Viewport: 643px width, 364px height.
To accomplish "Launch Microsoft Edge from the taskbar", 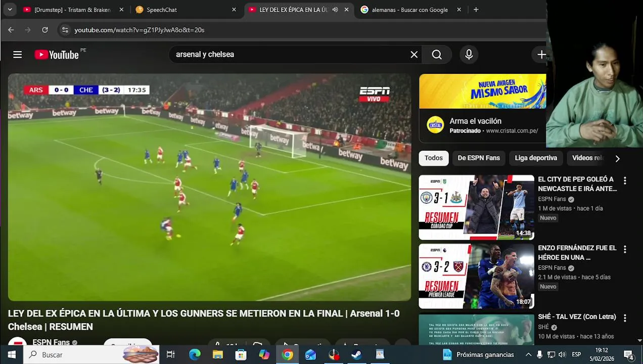I will (x=195, y=355).
